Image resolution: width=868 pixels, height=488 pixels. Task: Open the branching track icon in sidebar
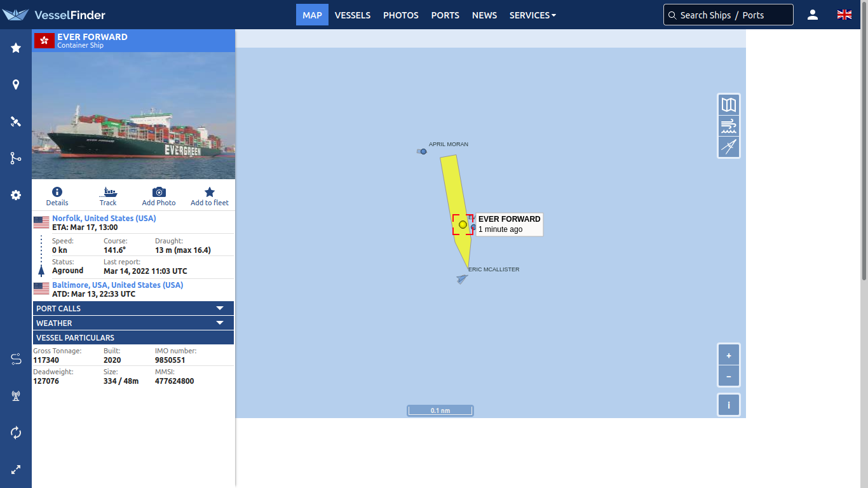[16, 158]
